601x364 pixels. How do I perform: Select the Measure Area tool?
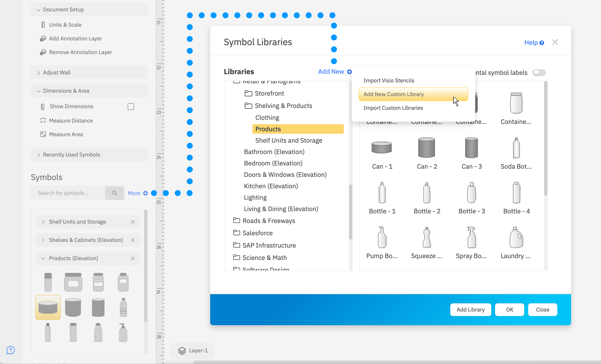coord(43,134)
